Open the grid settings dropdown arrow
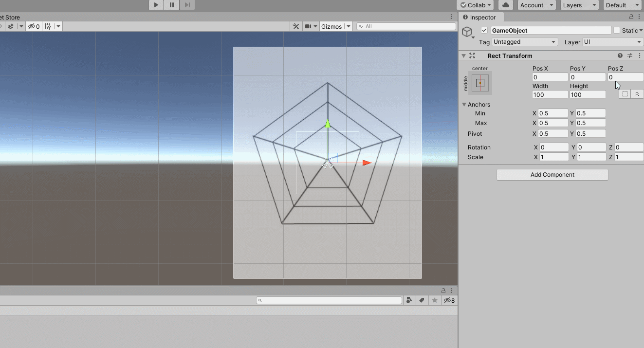Screen dimensions: 644x348 (58, 26)
